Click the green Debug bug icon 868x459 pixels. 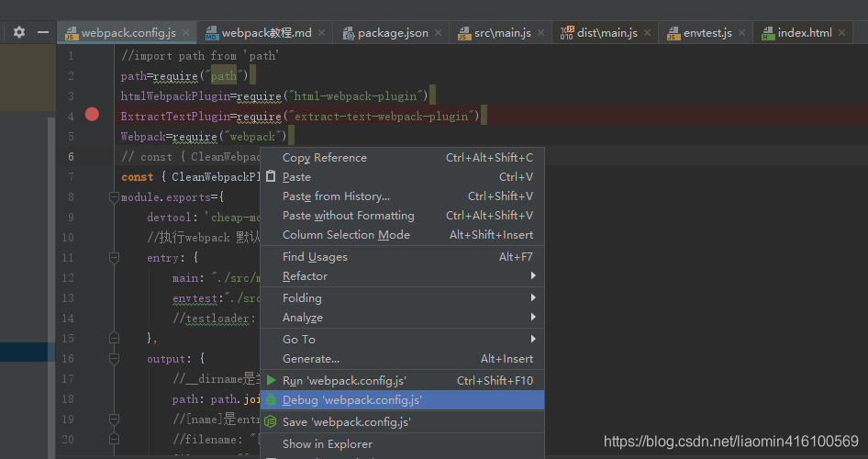click(x=271, y=399)
